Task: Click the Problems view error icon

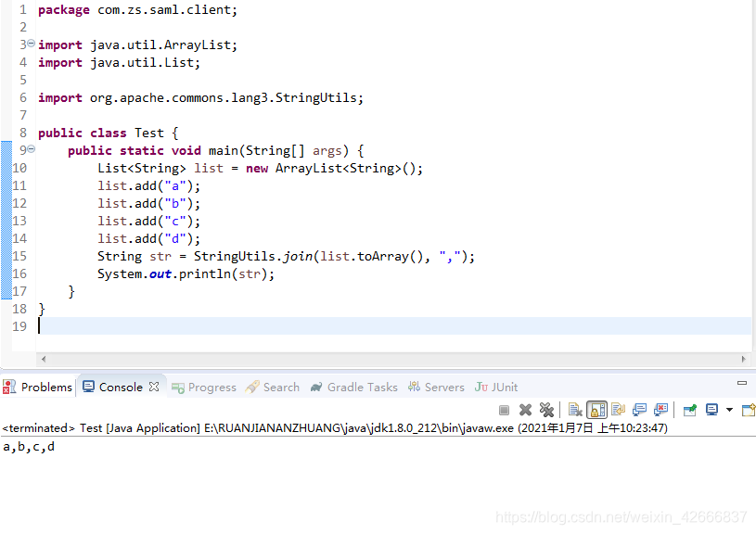Action: click(7, 387)
